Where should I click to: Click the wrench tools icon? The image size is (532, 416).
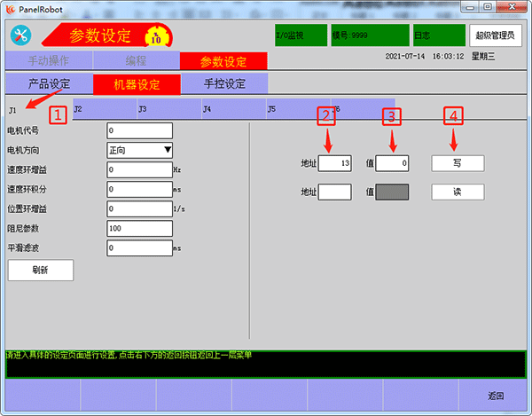tap(21, 35)
